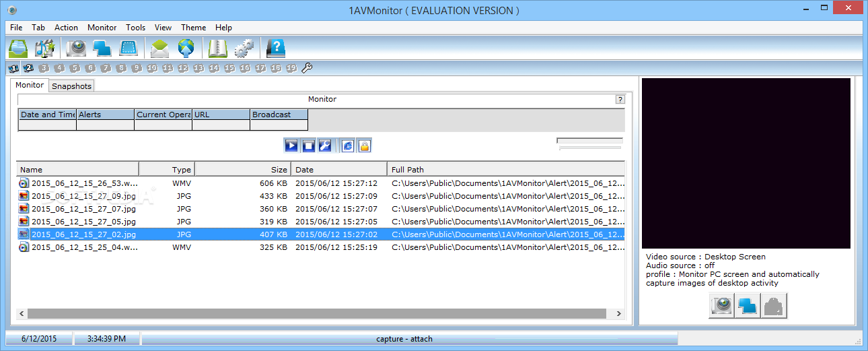This screenshot has width=868, height=351.
Task: Click the 606 KB size cell
Action: [273, 183]
